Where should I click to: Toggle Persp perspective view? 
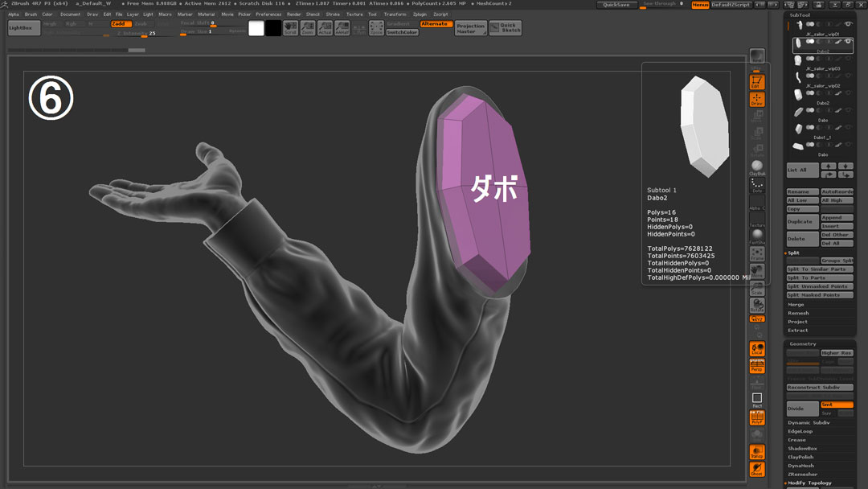(x=757, y=365)
